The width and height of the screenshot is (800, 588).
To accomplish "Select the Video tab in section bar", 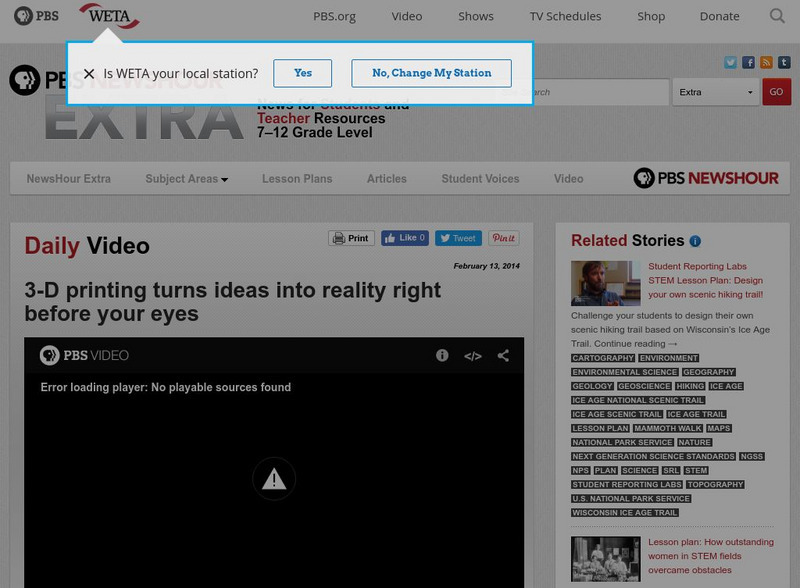I will tap(568, 179).
